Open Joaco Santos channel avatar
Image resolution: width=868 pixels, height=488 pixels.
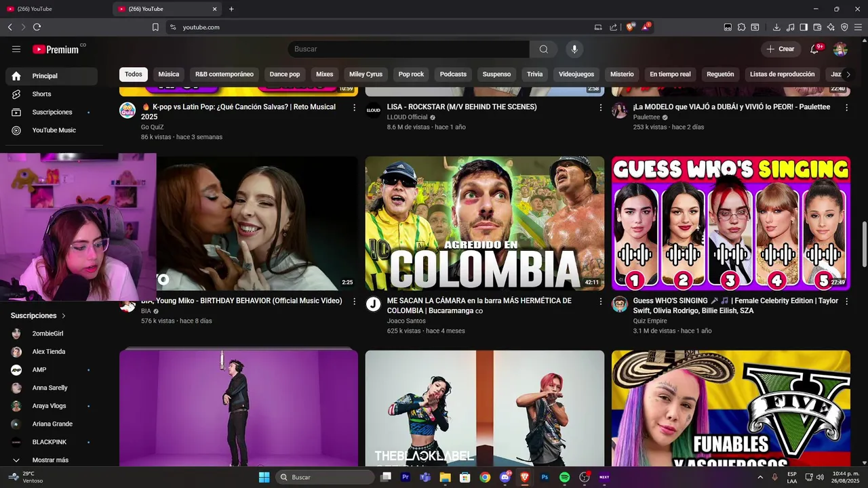click(374, 304)
